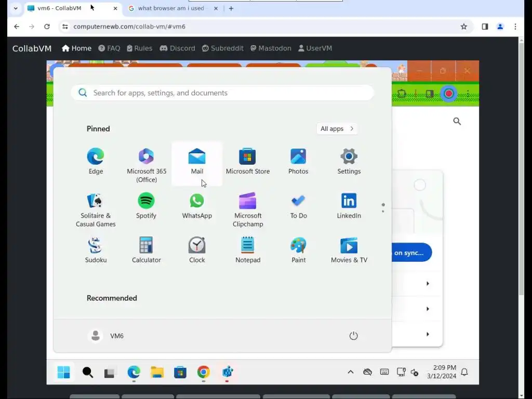
Task: Open Edge from the VM taskbar
Action: point(134,372)
